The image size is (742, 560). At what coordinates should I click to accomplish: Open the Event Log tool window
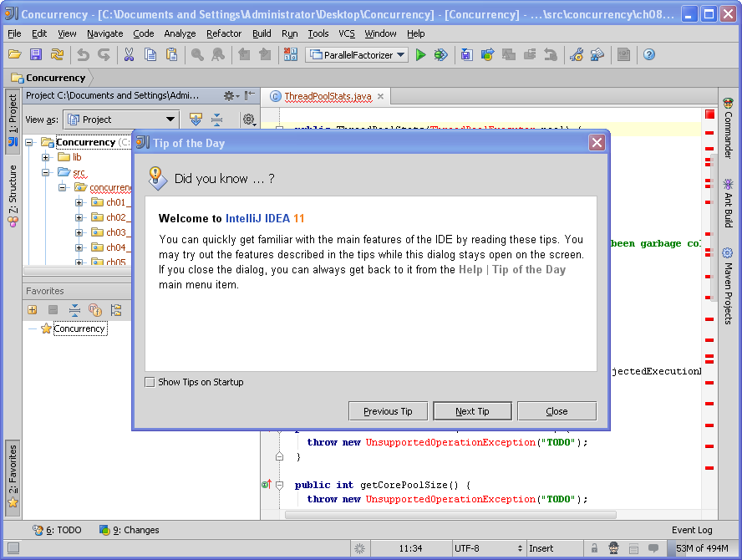tap(692, 530)
